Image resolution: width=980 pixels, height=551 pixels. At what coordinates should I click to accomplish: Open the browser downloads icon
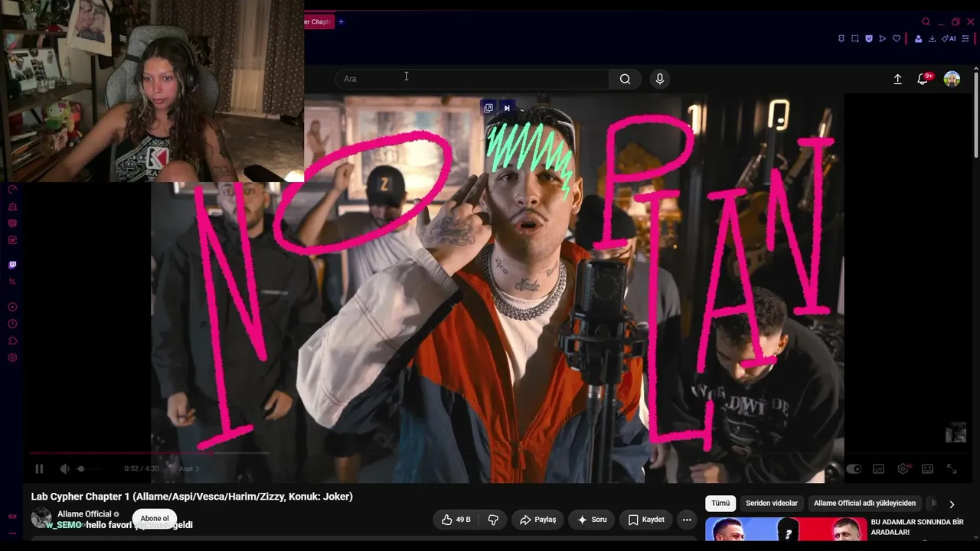click(932, 39)
